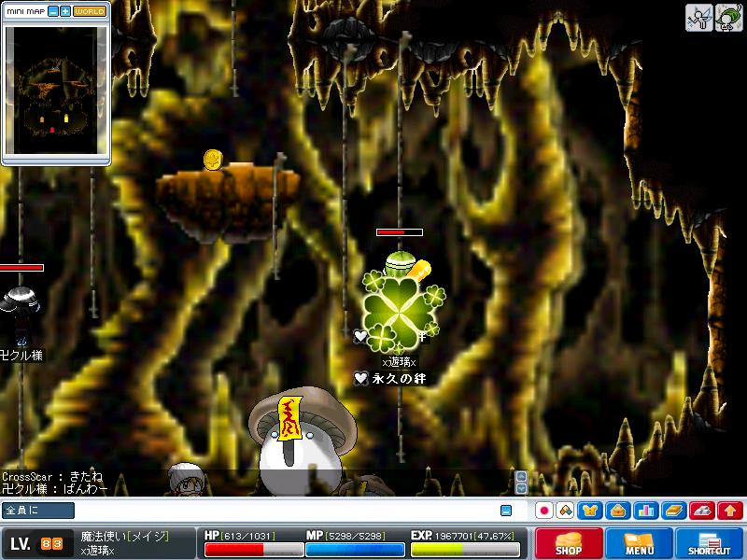Click the mini map cave thumbnail
The image size is (747, 560).
(x=55, y=91)
